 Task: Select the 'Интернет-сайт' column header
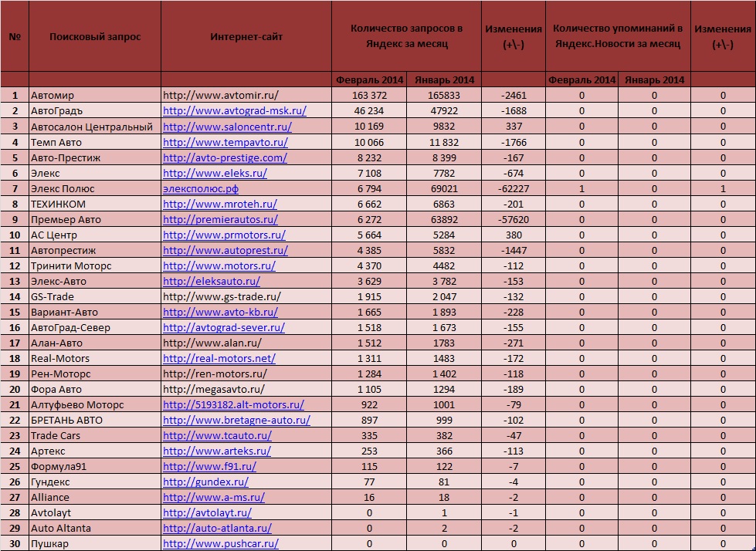click(x=246, y=36)
